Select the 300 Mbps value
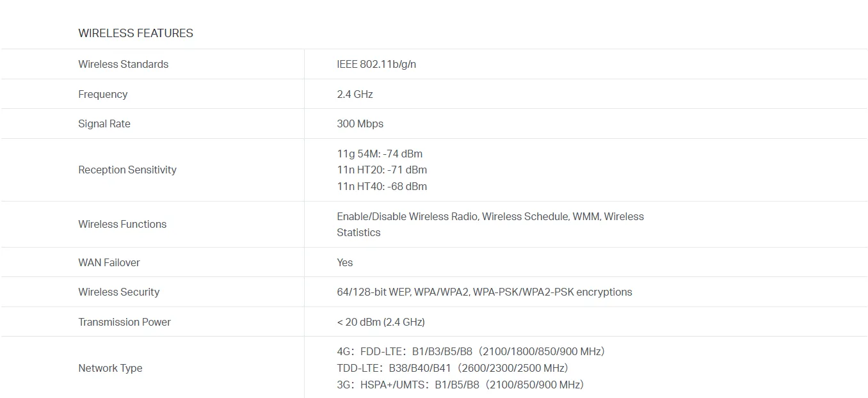This screenshot has width=868, height=398. click(360, 123)
